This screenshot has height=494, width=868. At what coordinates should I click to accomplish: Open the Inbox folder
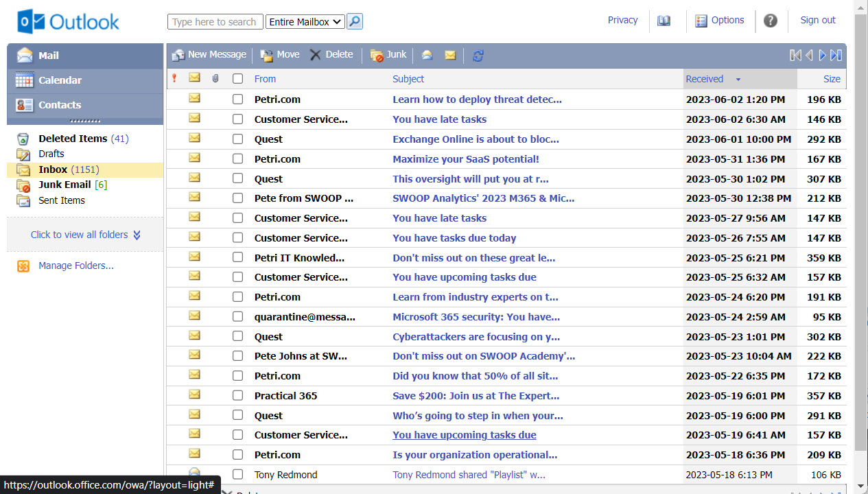click(53, 169)
